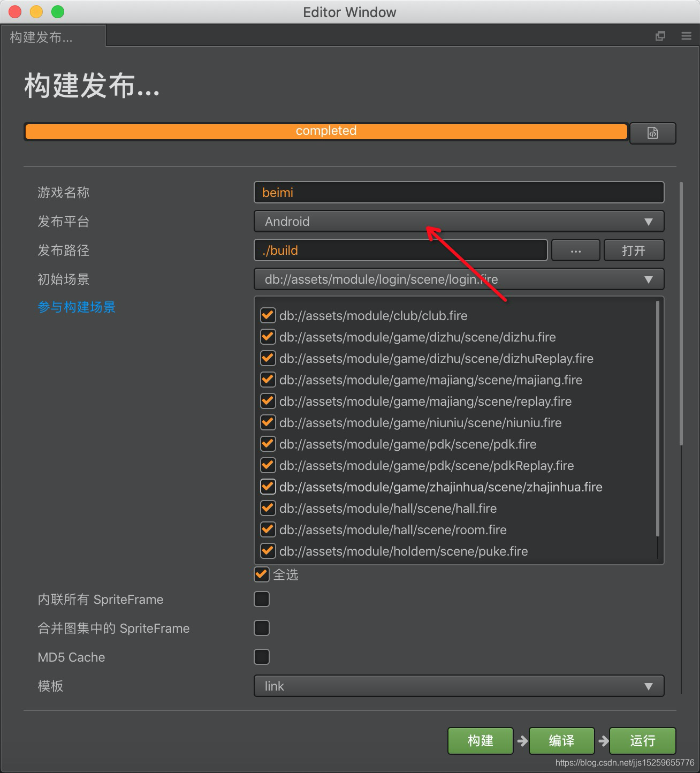Open the panel hamburger menu
Viewport: 700px width, 773px height.
coord(686,36)
